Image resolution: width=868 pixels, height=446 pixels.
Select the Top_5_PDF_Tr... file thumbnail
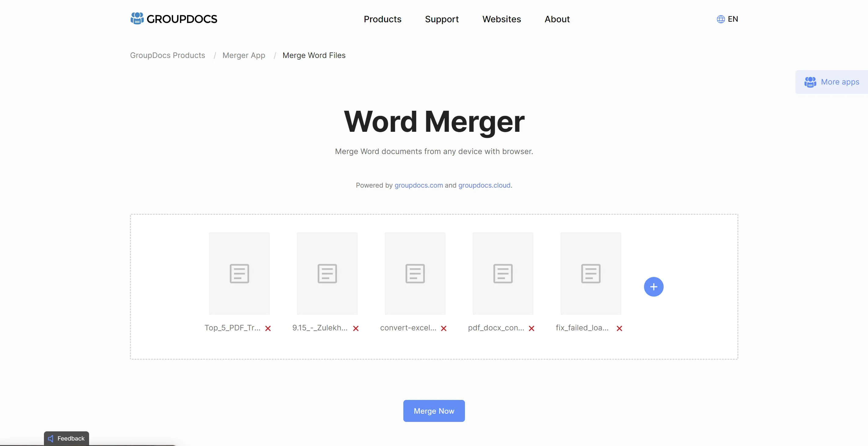pyautogui.click(x=239, y=273)
